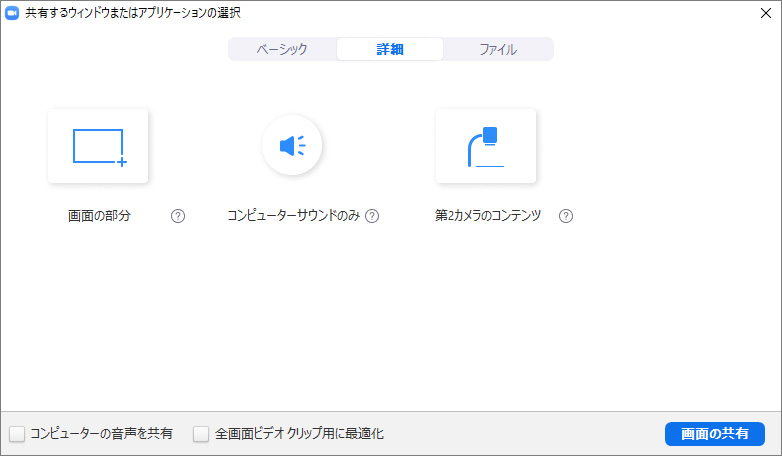Close the share selection dialog
Image resolution: width=782 pixels, height=456 pixels.
click(x=766, y=13)
